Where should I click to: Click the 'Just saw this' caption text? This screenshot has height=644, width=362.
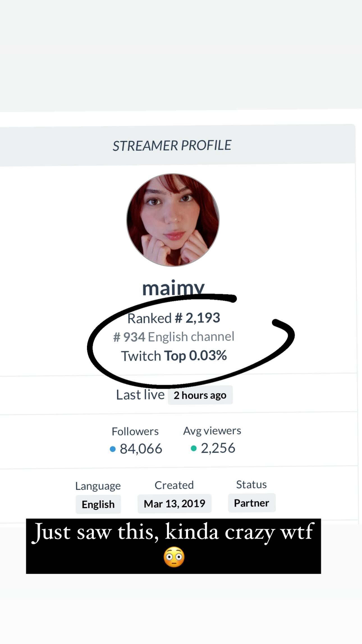click(x=173, y=532)
